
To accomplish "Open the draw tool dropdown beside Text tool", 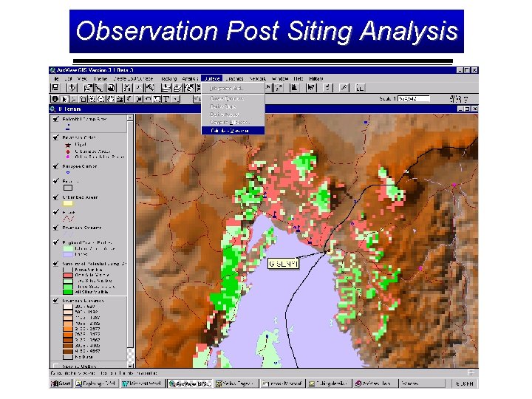I will (x=175, y=99).
